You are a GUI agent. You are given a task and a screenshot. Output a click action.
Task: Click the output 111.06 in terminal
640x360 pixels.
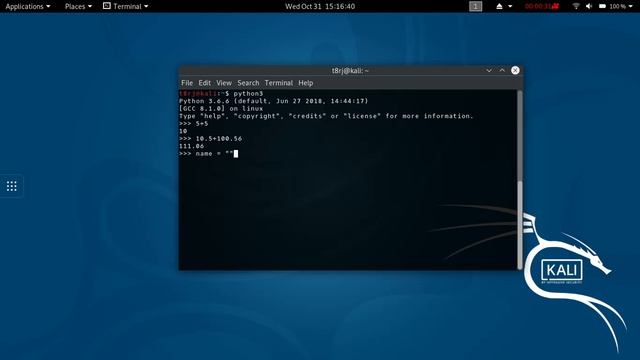(x=191, y=146)
